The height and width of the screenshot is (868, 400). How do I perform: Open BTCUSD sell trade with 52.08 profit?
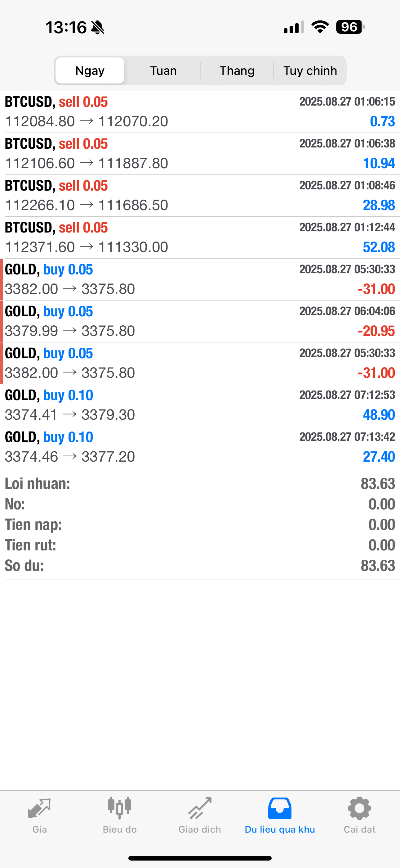pos(200,237)
